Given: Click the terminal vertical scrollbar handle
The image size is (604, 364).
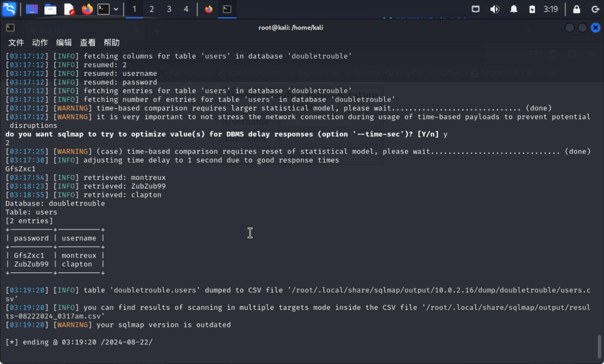Looking at the screenshot, I should [x=599, y=347].
